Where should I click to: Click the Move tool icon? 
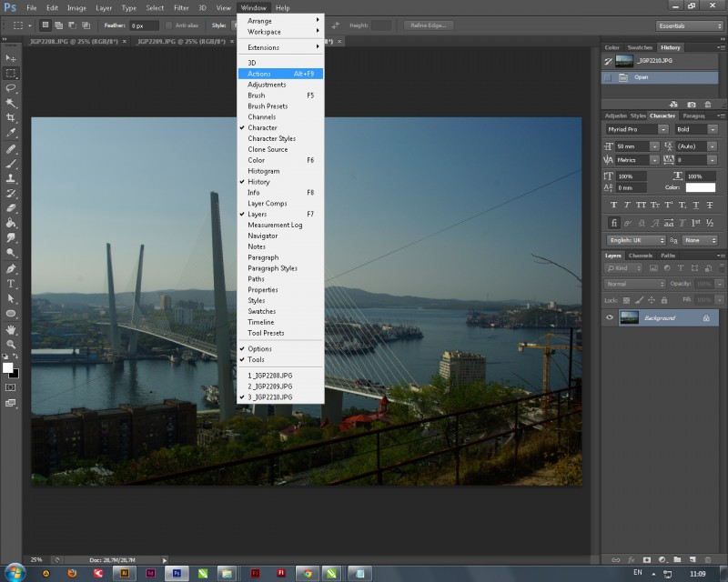(11, 58)
